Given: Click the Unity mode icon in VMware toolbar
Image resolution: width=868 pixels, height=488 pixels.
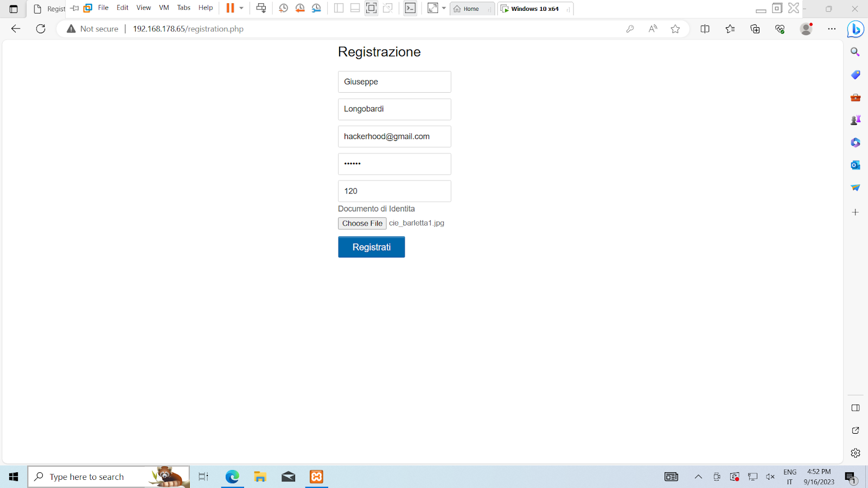Looking at the screenshot, I should coord(388,8).
